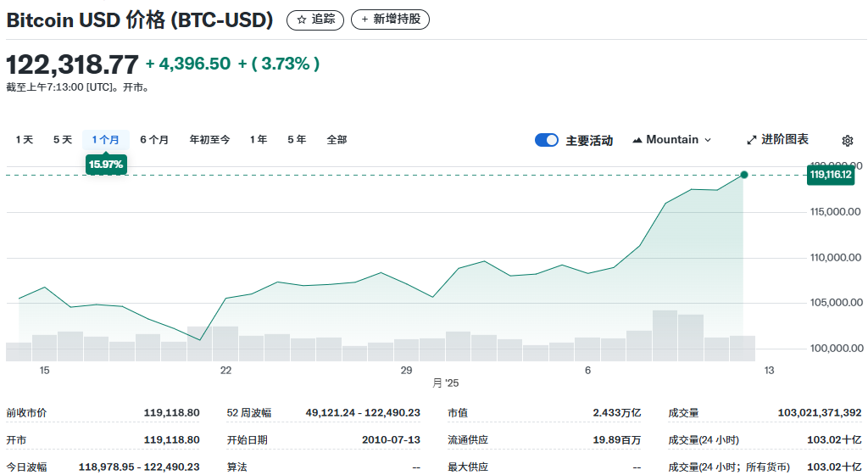The height and width of the screenshot is (475, 868).
Task: Click the +4,396.50 price change
Action: coord(187,64)
